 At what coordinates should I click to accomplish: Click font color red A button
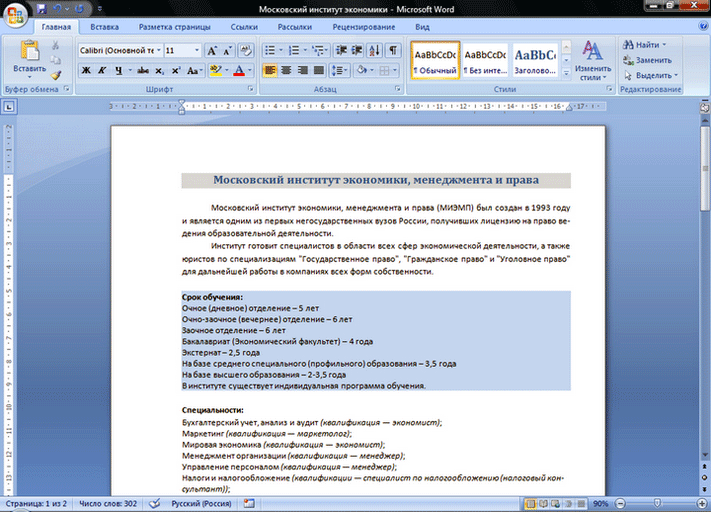[x=239, y=70]
